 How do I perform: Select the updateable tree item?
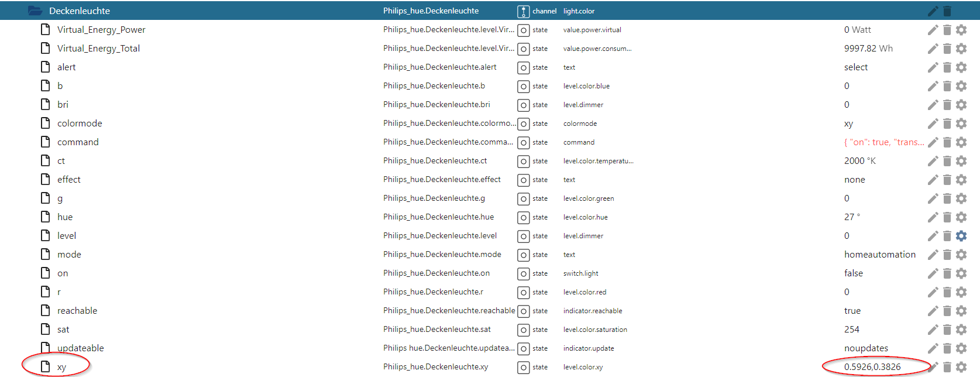(81, 348)
